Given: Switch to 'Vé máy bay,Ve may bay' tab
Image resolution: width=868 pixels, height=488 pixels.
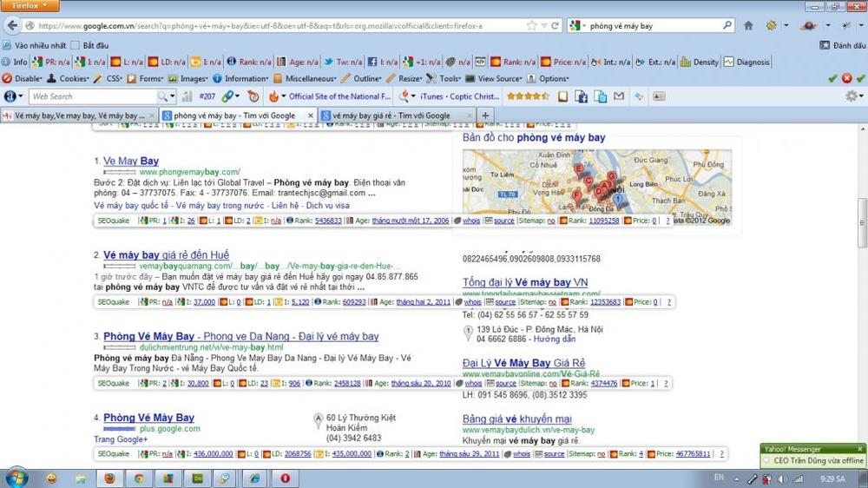Looking at the screenshot, I should (x=79, y=115).
